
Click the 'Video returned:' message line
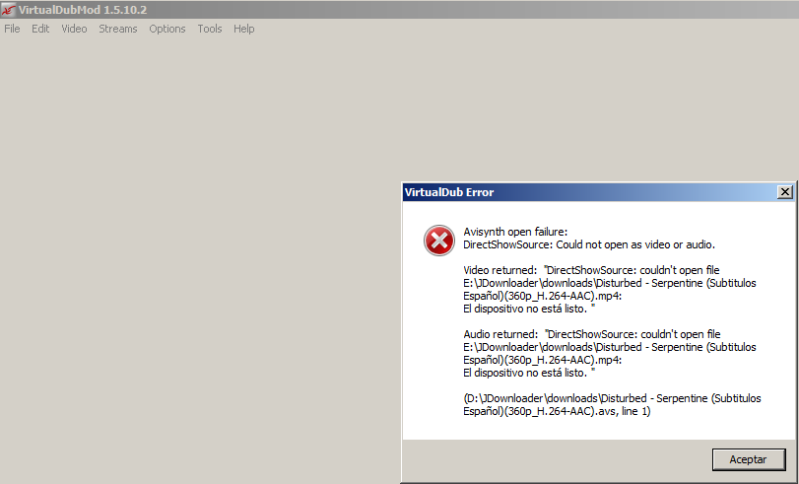592,270
